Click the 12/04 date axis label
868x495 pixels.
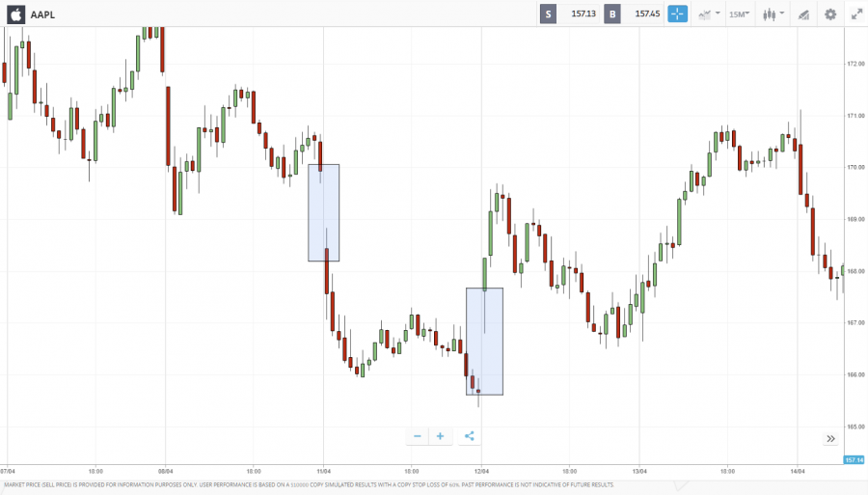coord(481,471)
